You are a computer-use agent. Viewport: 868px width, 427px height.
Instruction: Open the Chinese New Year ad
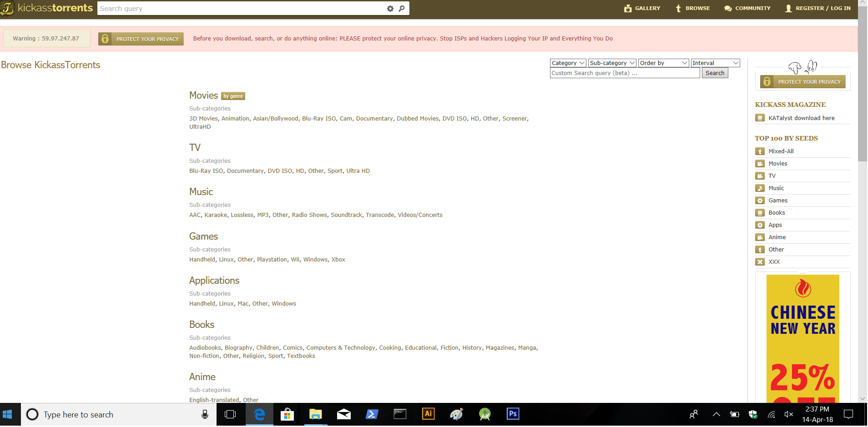click(x=802, y=339)
